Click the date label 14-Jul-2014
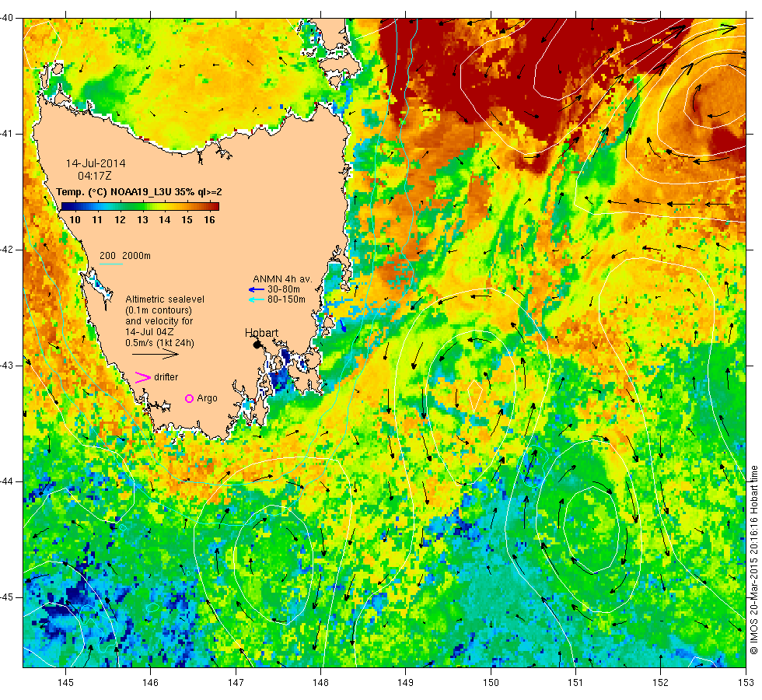762x700 pixels. 96,163
